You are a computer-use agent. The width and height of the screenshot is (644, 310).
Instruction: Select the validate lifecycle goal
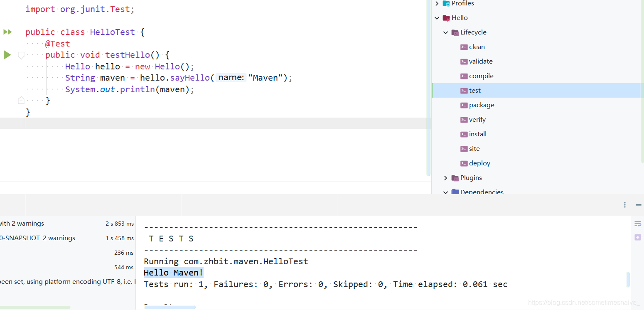pos(538,62)
